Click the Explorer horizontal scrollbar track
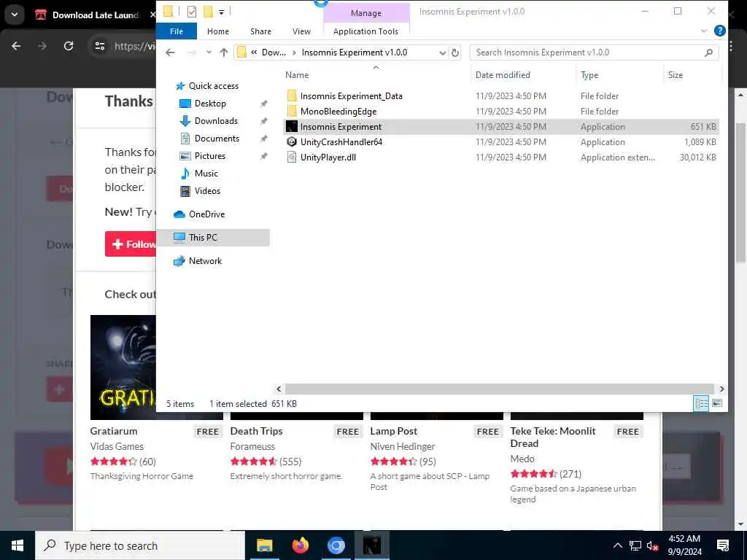Viewport: 747px width, 560px height. 499,389
